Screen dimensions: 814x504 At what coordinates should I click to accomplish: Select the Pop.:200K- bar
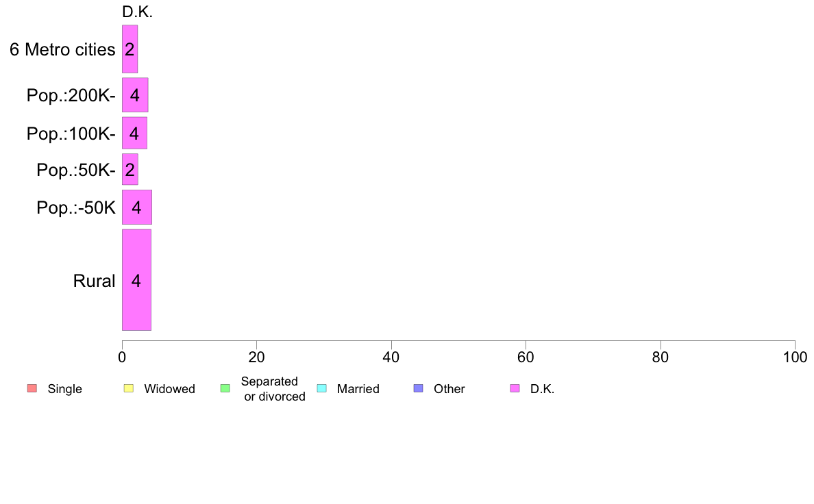pos(135,95)
